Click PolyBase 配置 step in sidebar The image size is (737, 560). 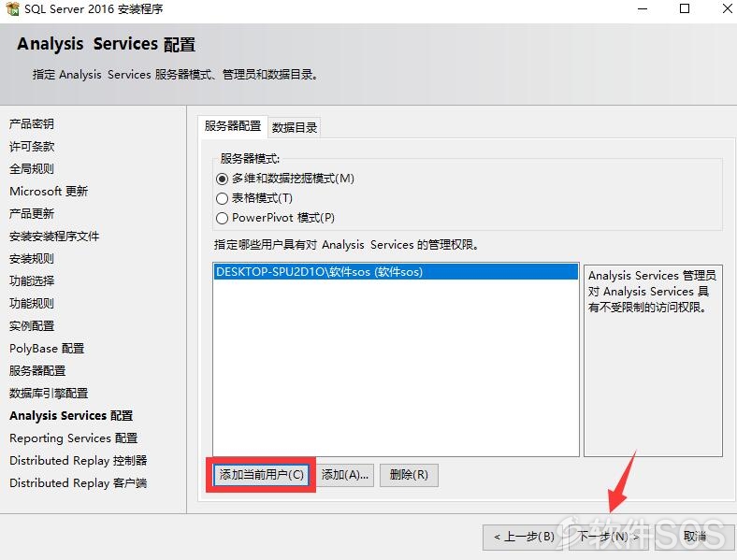point(47,349)
